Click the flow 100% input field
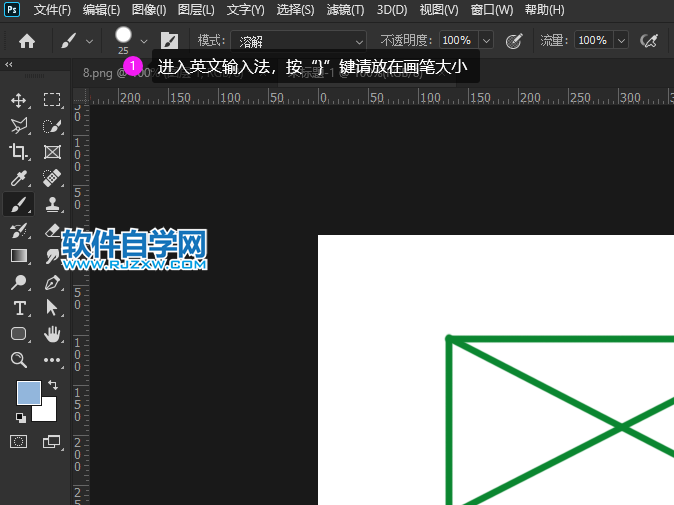 click(594, 41)
